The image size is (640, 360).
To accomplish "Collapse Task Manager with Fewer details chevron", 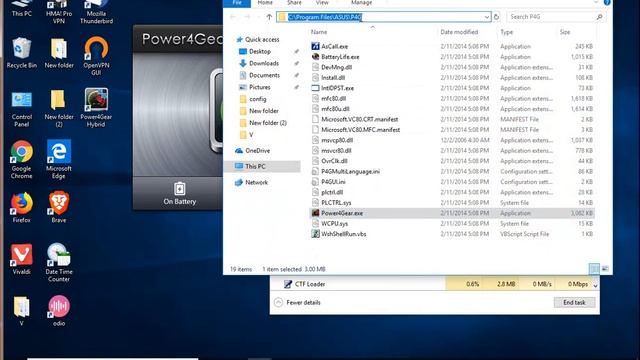I will pos(278,302).
